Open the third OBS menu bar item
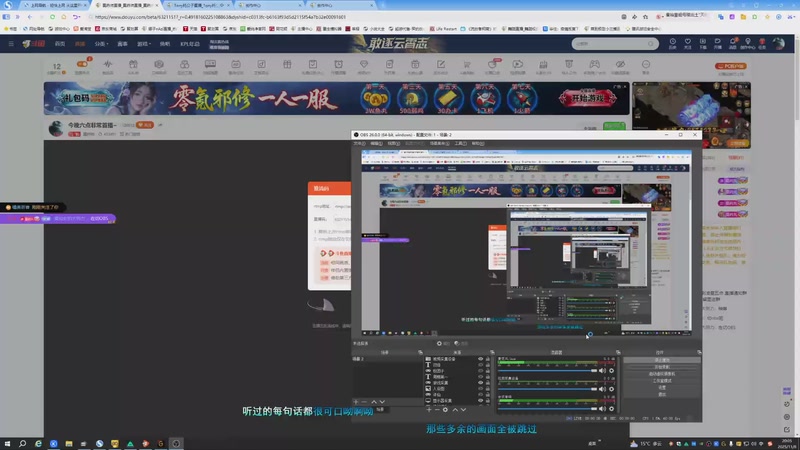800x450 pixels. 394,143
